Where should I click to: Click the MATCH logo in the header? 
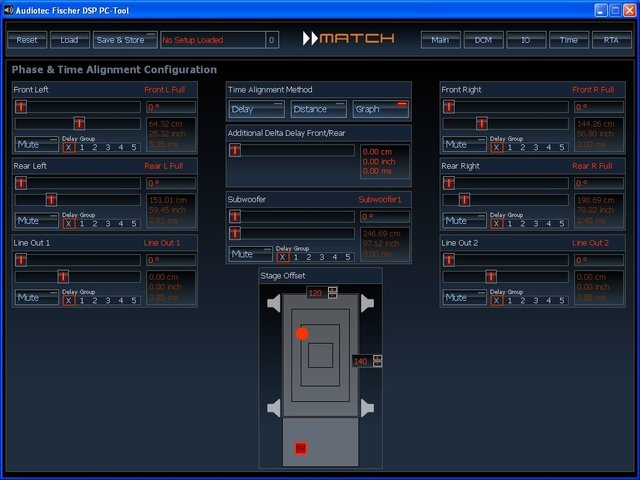349,39
